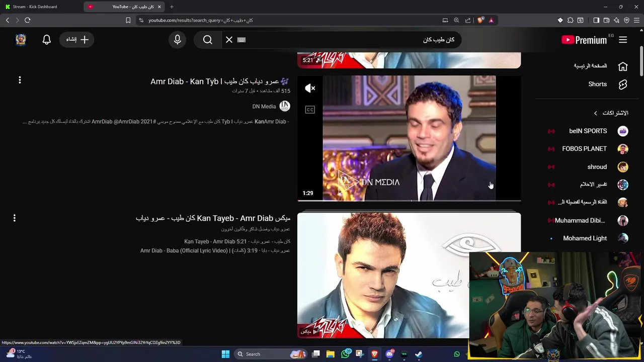Go back in the browser
The width and height of the screenshot is (644, 362).
coord(8,20)
